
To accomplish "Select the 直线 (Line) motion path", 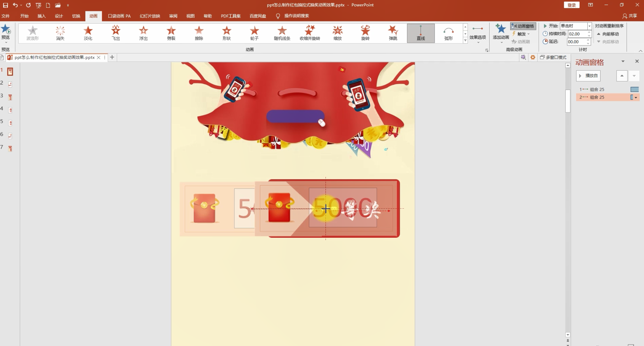I will pos(421,33).
